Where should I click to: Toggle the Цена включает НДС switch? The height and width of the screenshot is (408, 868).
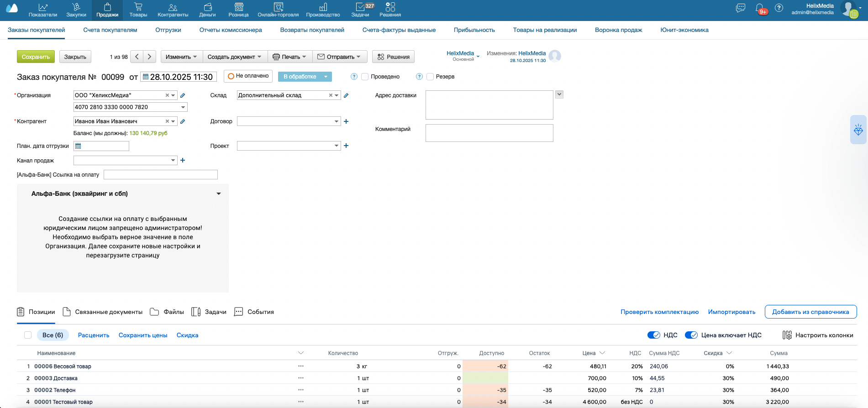(691, 335)
